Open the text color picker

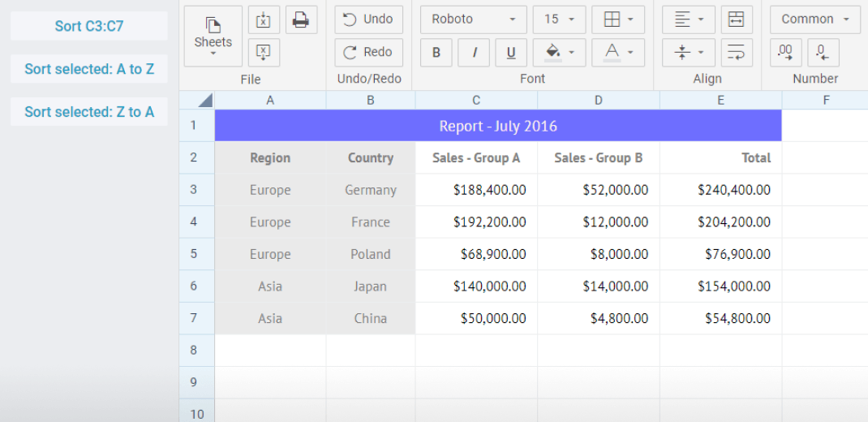point(618,53)
